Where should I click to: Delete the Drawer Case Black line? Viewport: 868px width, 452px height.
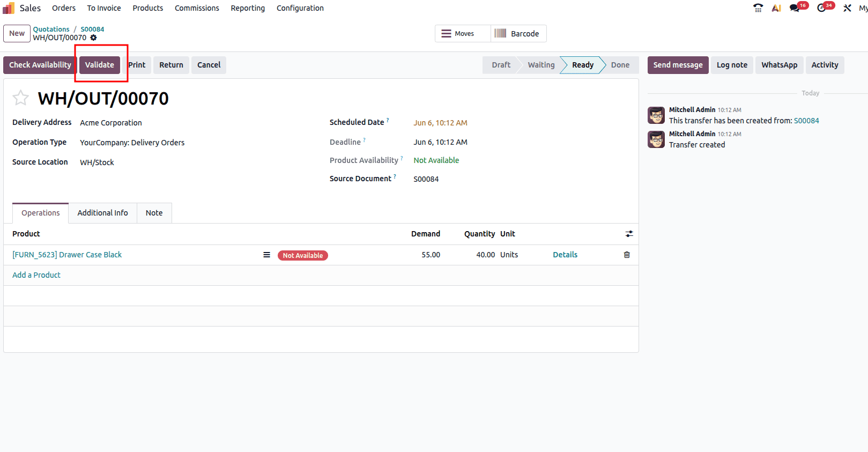point(627,255)
